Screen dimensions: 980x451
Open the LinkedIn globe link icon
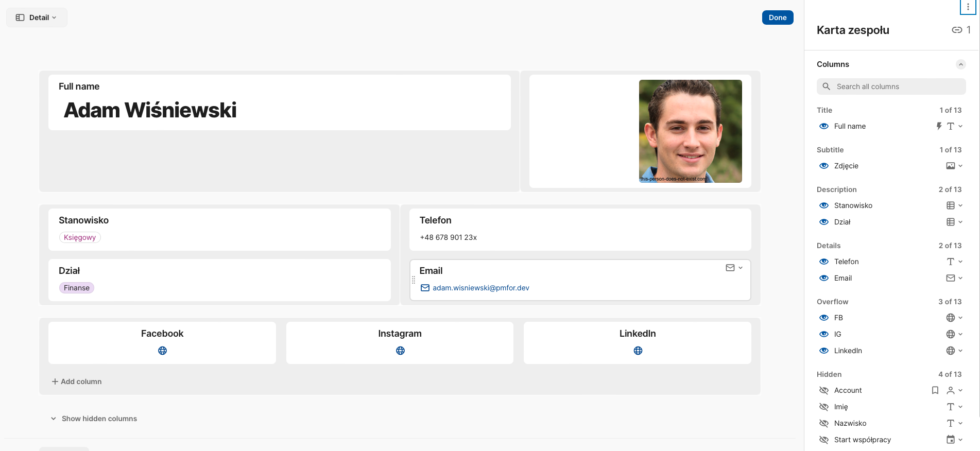(x=638, y=351)
